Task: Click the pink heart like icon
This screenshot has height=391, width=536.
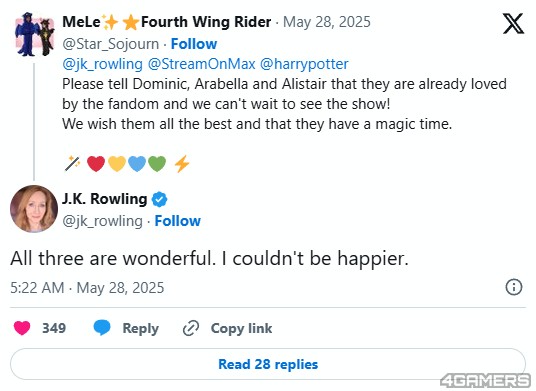Action: (22, 328)
